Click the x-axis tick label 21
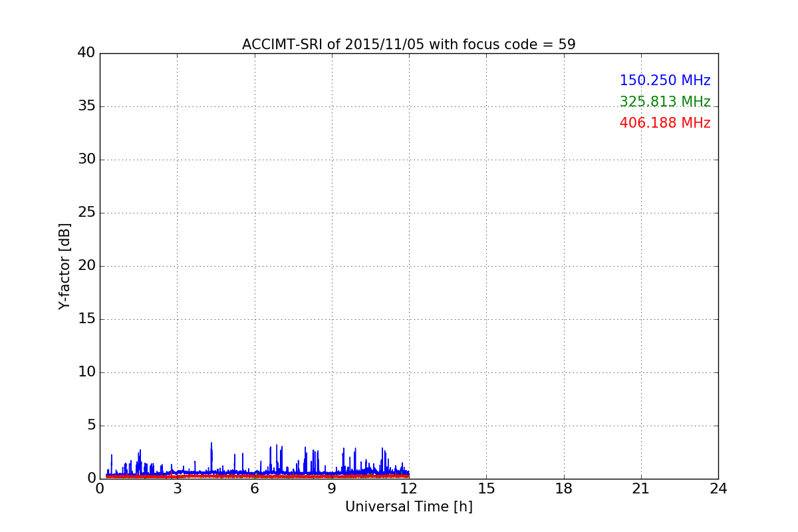This screenshot has width=798, height=532. [641, 489]
